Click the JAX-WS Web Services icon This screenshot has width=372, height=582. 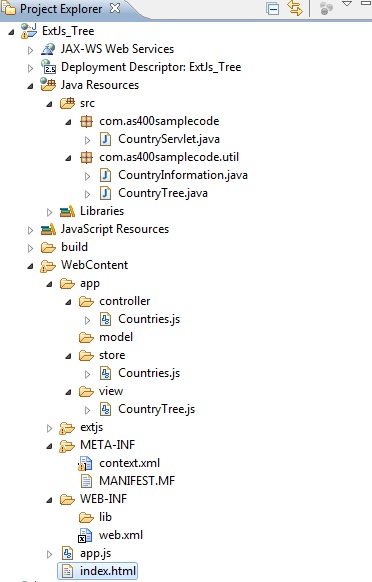[48, 49]
